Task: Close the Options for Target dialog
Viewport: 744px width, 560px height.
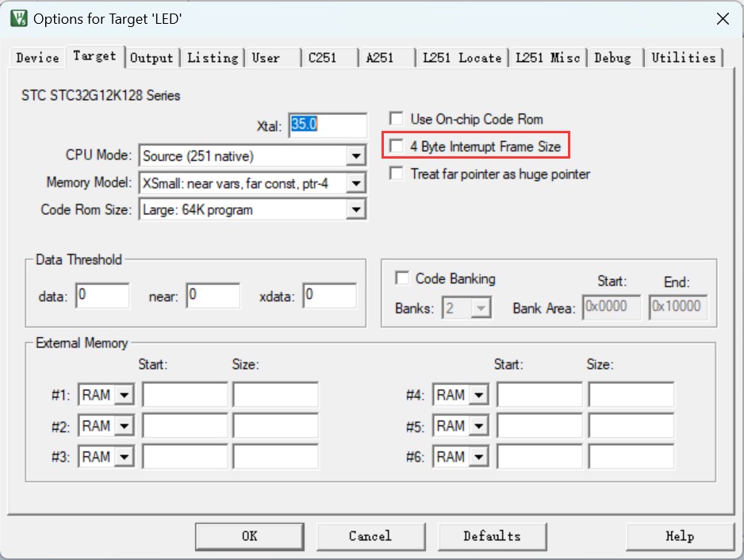Action: [722, 18]
